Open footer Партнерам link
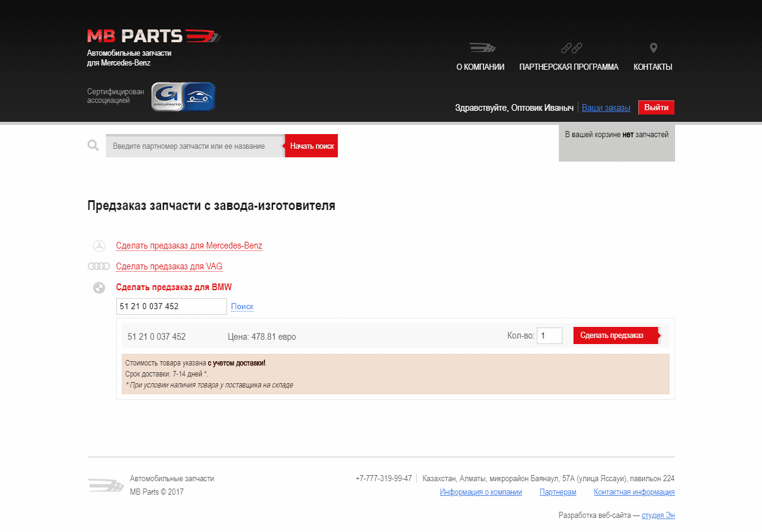Viewport: 762px width, 532px height. (558, 492)
